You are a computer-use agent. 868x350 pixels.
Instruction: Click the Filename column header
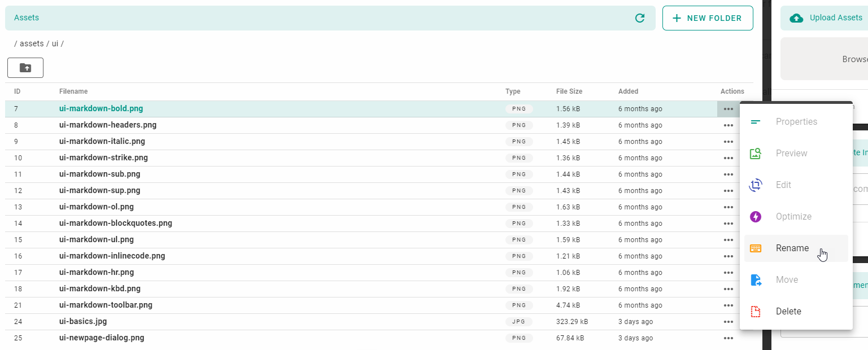(x=73, y=91)
